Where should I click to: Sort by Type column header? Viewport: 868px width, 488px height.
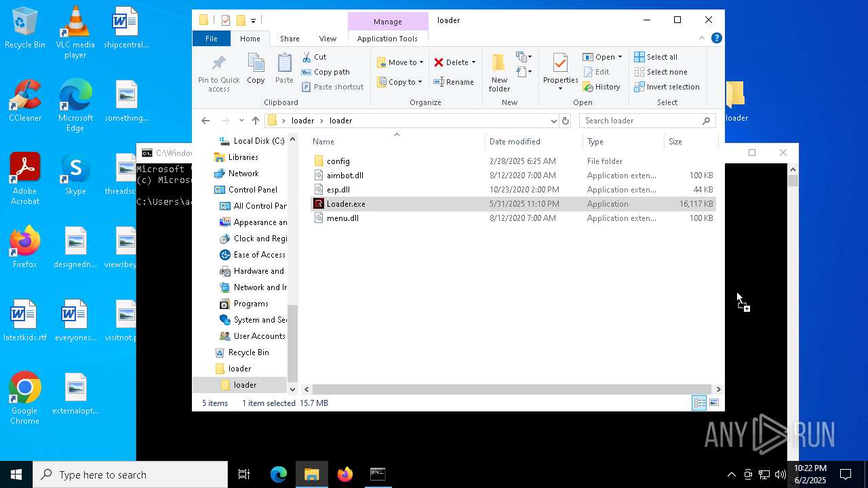(x=624, y=142)
